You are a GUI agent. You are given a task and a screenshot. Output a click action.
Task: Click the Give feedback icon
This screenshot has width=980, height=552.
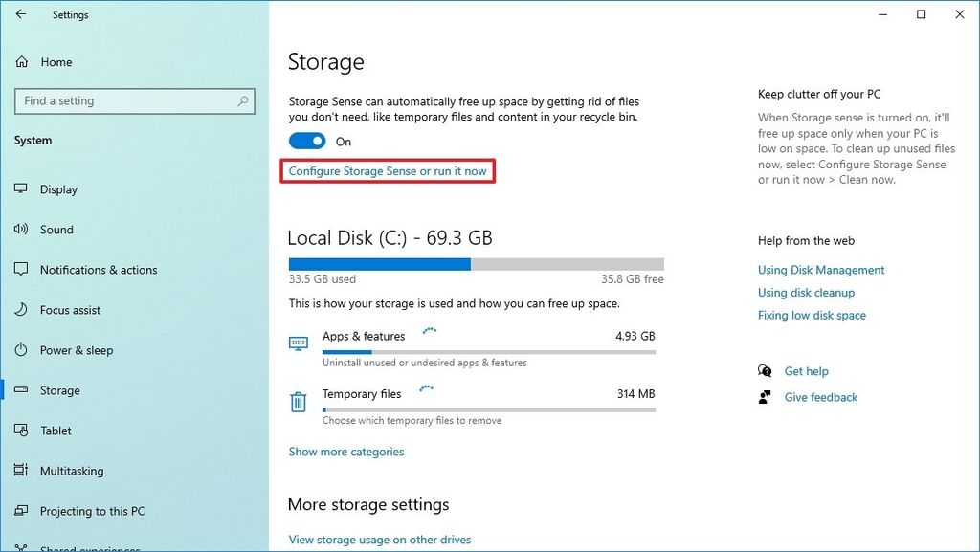pyautogui.click(x=765, y=397)
